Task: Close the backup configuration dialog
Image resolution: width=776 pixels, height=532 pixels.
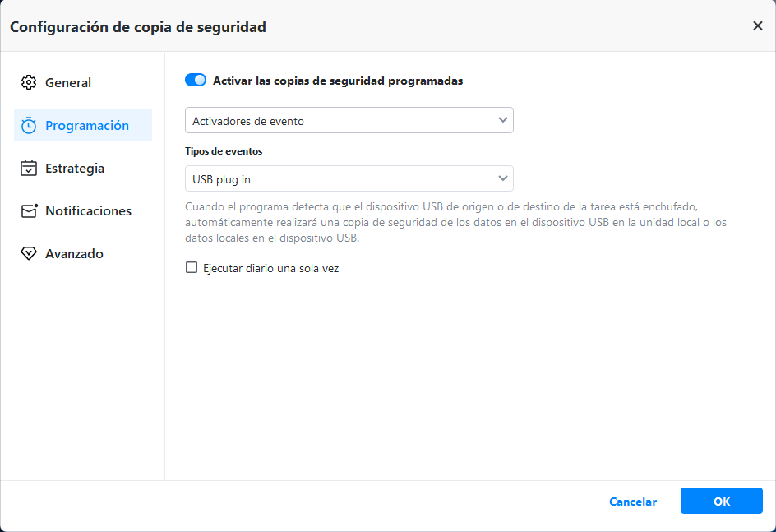Action: click(x=758, y=26)
